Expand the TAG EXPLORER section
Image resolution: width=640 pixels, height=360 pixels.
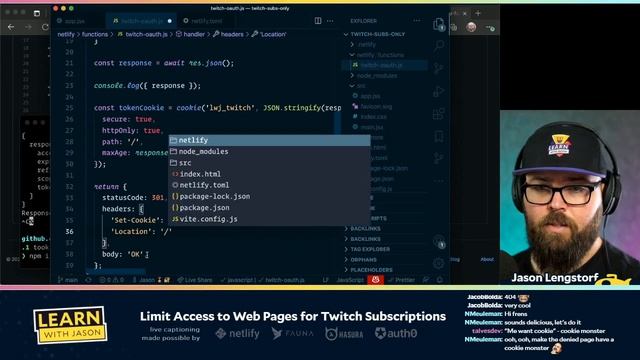point(384,249)
